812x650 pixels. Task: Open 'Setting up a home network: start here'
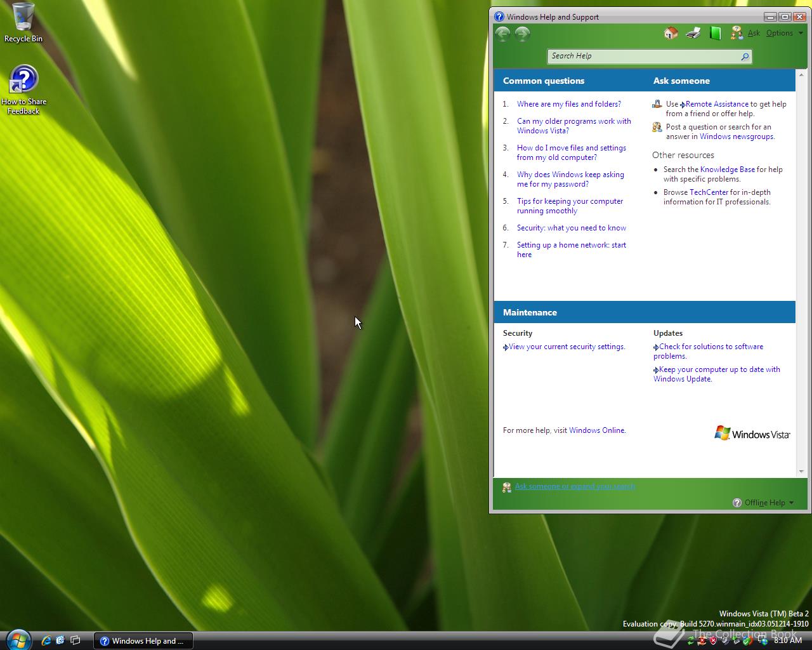click(x=572, y=249)
